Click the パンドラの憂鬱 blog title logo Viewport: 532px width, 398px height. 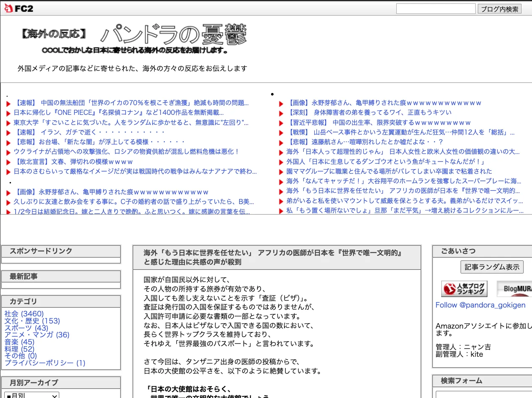click(173, 34)
